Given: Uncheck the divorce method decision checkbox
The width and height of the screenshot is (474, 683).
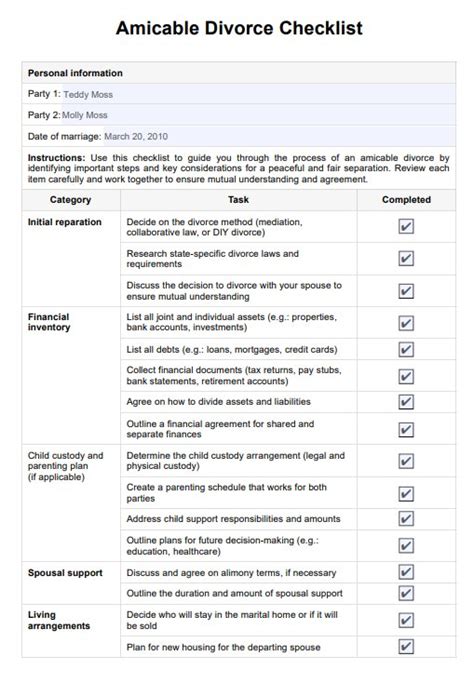Looking at the screenshot, I should 406,227.
